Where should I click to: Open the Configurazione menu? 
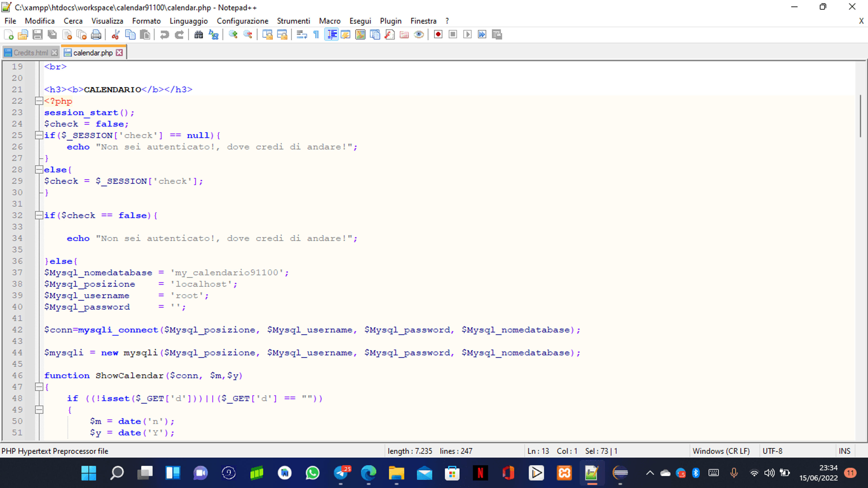(x=243, y=21)
